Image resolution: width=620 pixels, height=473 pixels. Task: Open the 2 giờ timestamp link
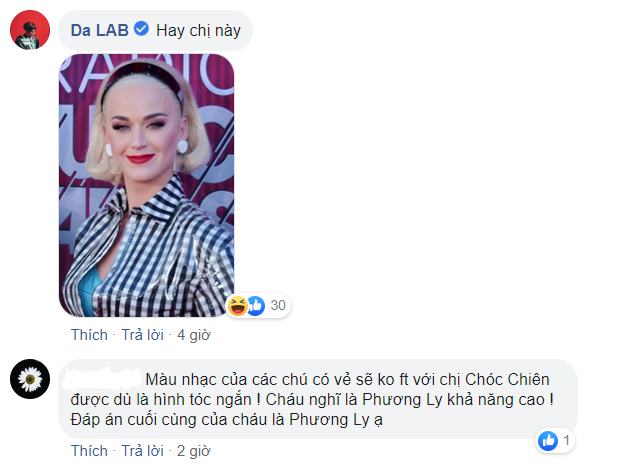[x=194, y=451]
